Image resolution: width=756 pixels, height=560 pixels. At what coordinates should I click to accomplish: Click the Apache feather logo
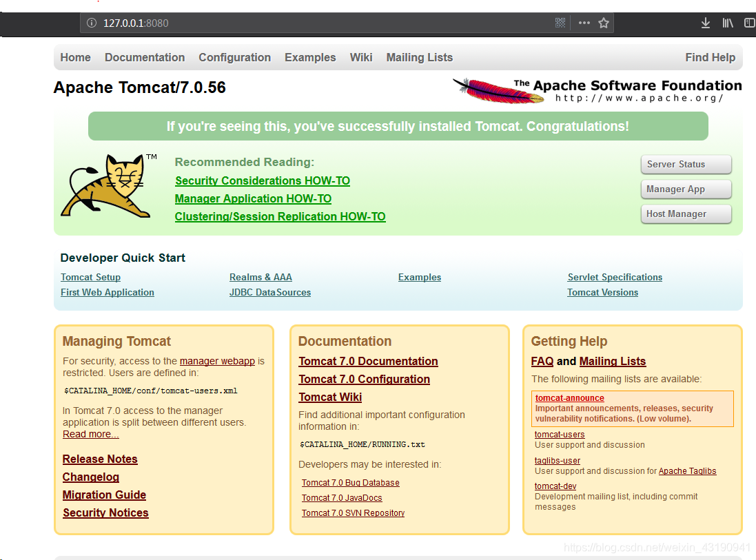(500, 91)
